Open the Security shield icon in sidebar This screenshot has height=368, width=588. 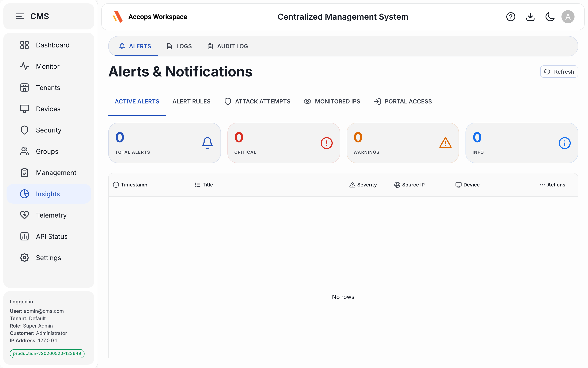tap(24, 130)
